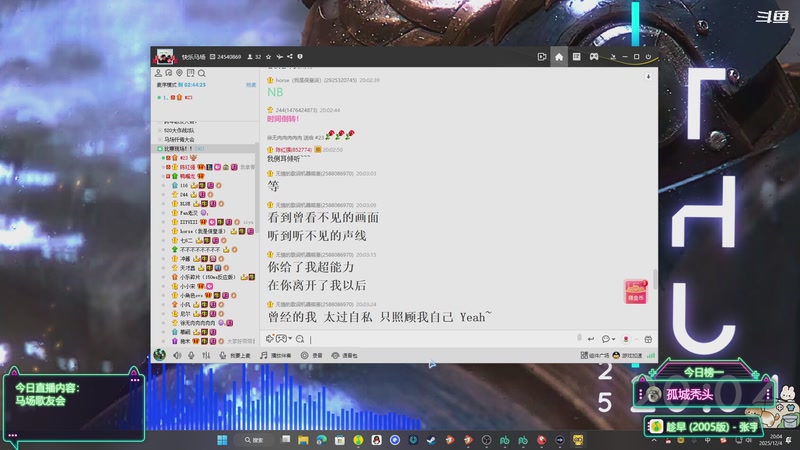Click sender name horse（我是保皇派） in chat
800x450 pixels.
click(298, 80)
